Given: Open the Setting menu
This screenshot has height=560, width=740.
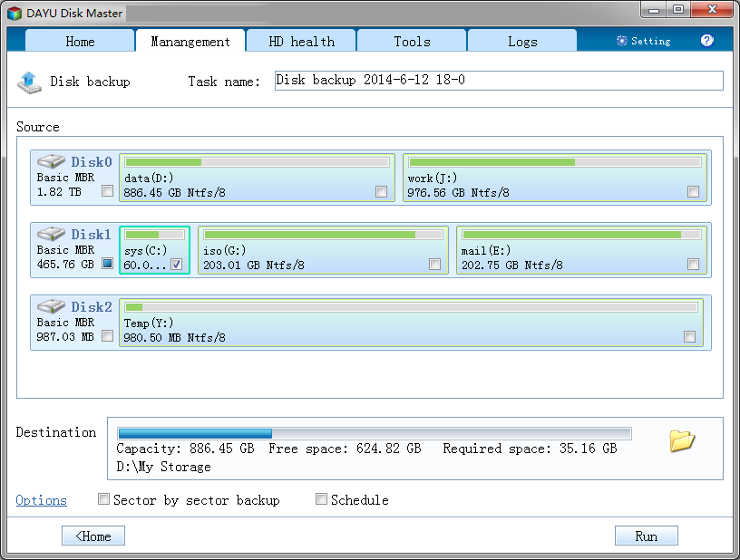Looking at the screenshot, I should pos(644,41).
